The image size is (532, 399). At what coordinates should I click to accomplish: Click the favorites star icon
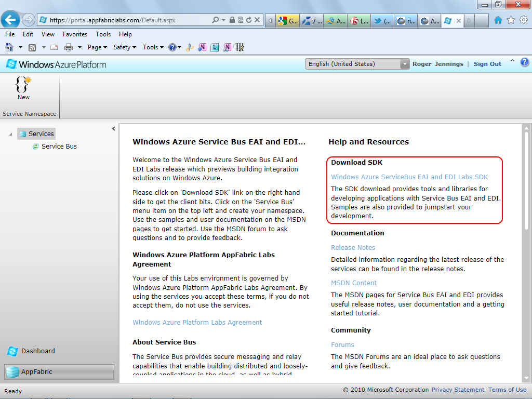[511, 20]
